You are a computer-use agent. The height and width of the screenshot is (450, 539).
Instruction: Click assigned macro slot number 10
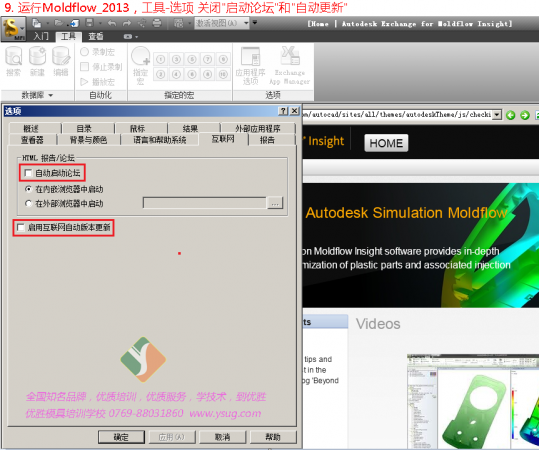click(223, 74)
